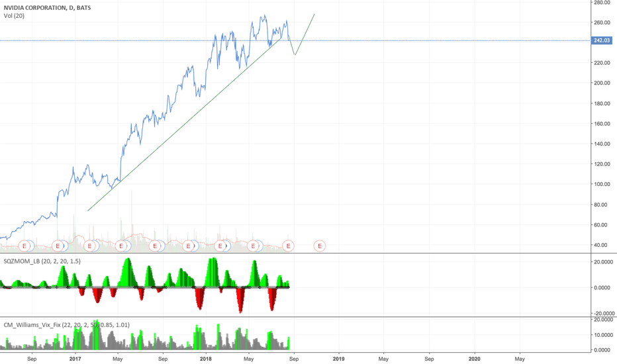Click the blue dividend marker beside the May 2018 earnings marker
617x364 pixels.
(259, 246)
